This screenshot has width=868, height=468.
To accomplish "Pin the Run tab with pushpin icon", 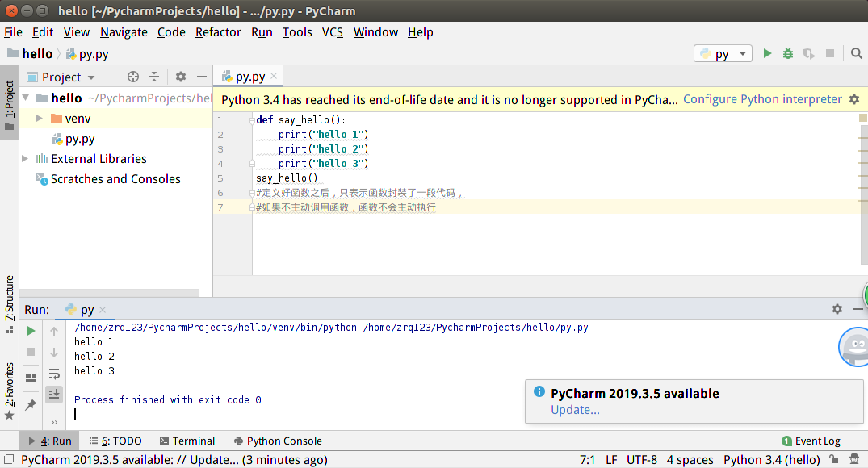I will point(31,404).
